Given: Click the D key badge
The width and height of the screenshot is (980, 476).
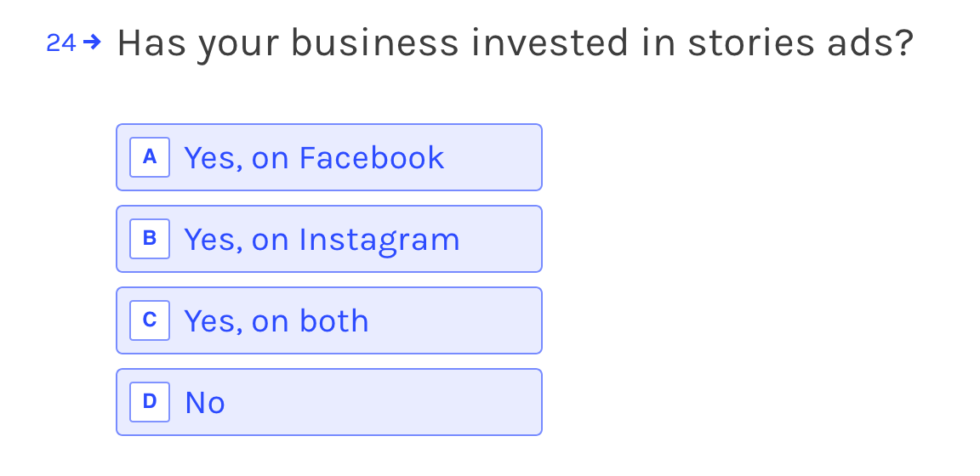Looking at the screenshot, I should point(150,402).
